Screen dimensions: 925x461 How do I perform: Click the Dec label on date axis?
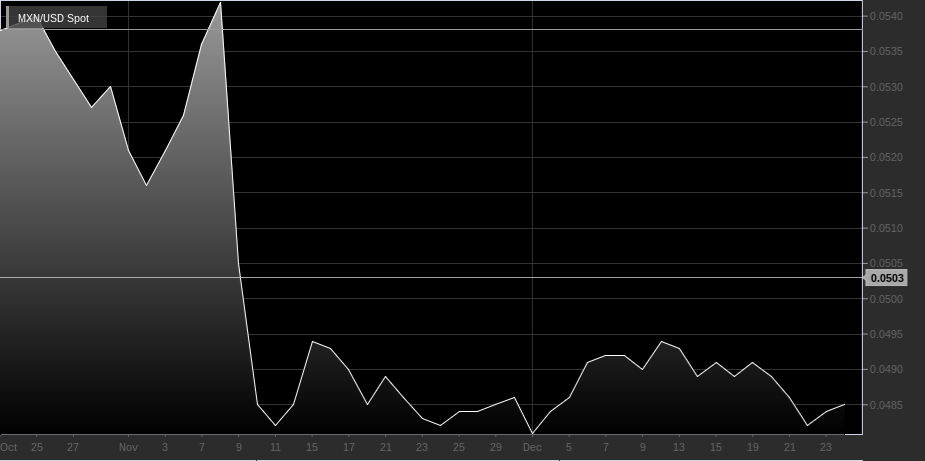(x=531, y=447)
